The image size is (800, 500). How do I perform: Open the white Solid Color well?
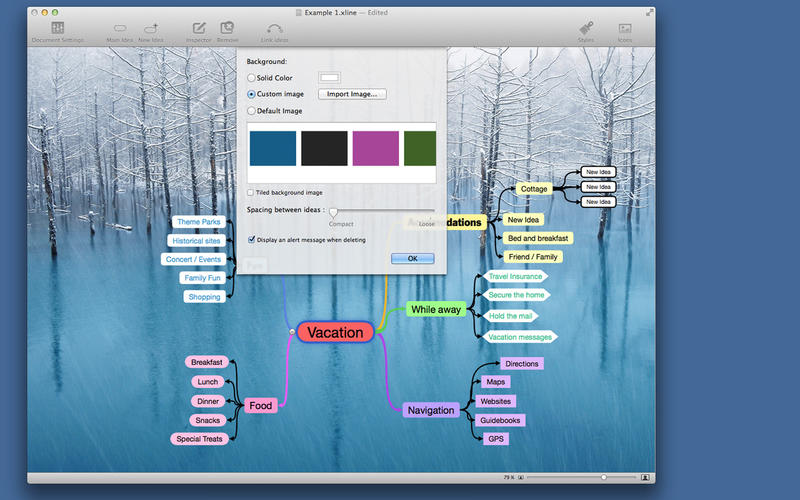click(329, 77)
